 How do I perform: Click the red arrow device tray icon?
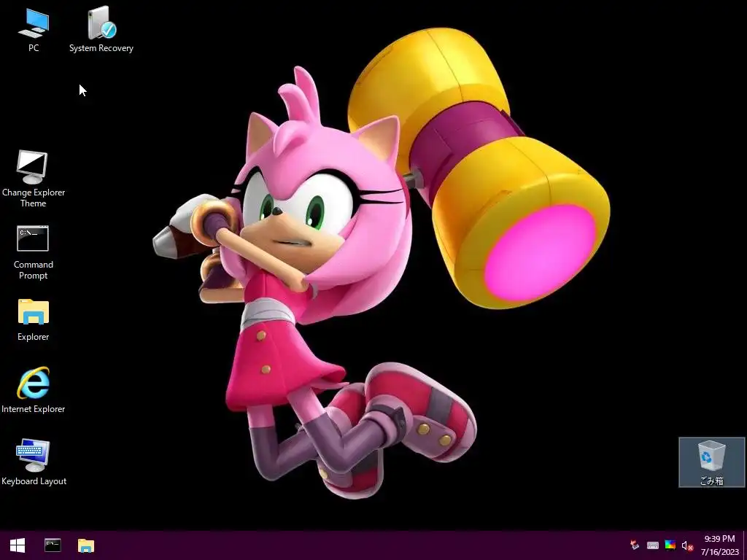pyautogui.click(x=635, y=545)
